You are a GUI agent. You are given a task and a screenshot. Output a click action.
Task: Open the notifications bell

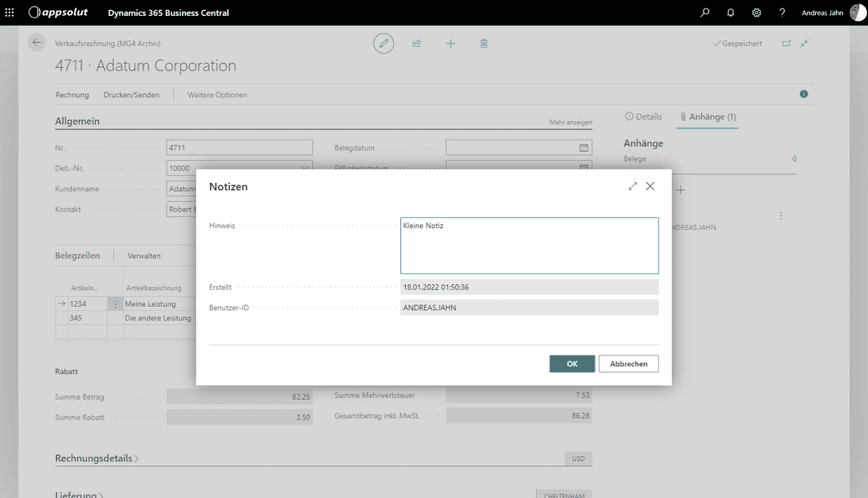click(x=730, y=13)
